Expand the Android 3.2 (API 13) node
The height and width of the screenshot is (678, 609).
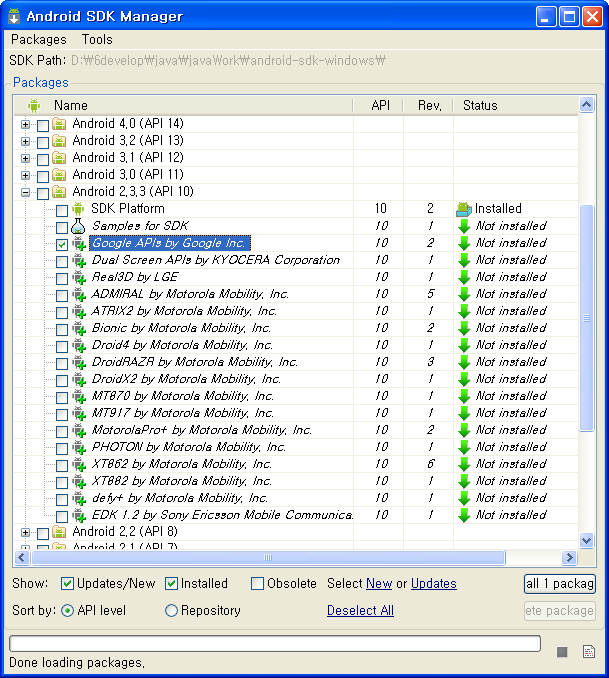(x=26, y=141)
